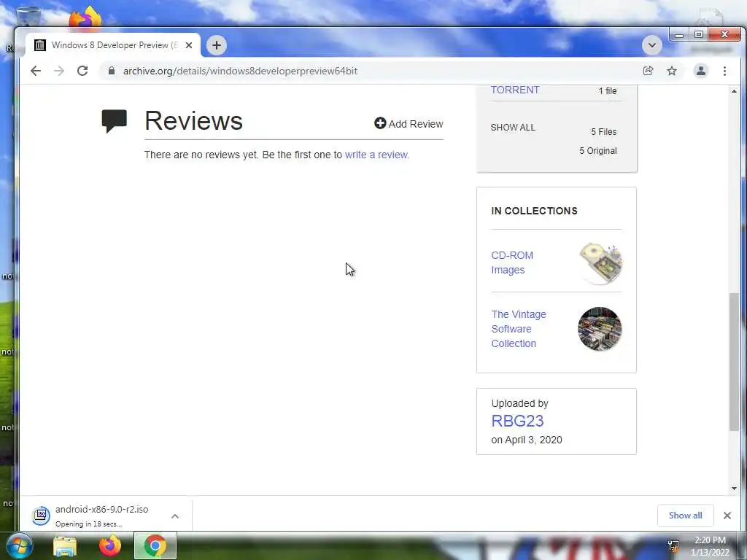The height and width of the screenshot is (560, 747).
Task: Open the Chrome profile avatar menu
Action: click(701, 71)
